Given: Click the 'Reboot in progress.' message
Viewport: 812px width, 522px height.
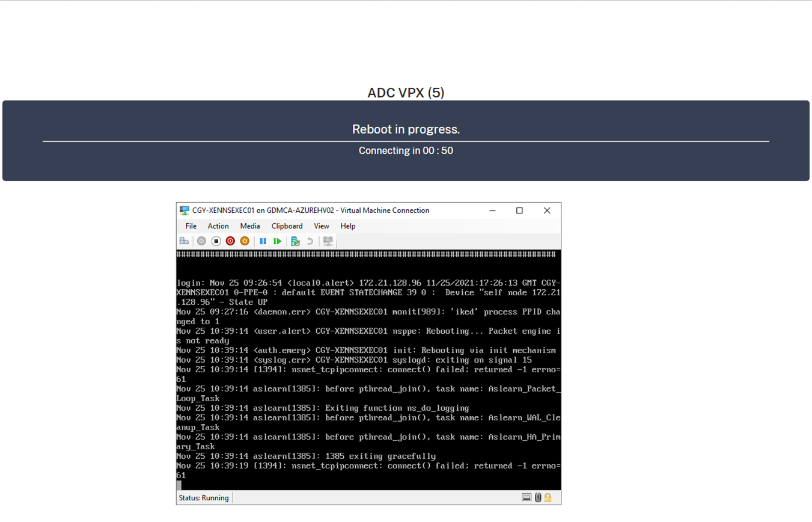Looking at the screenshot, I should [x=406, y=129].
